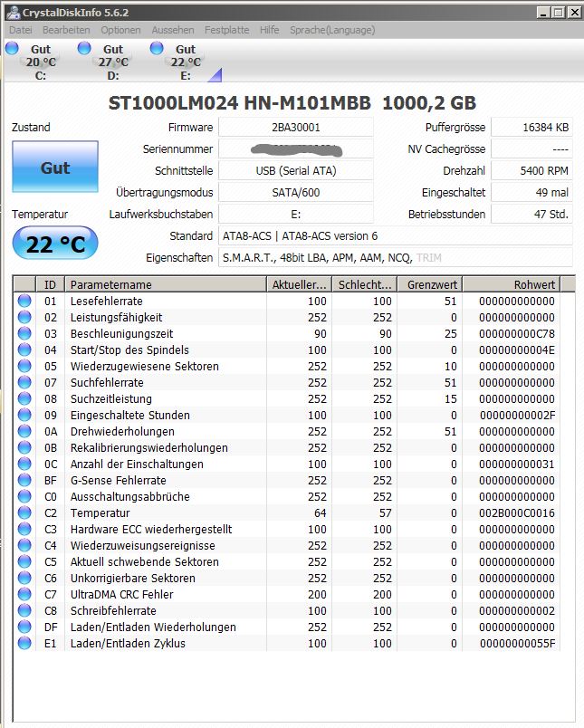
Task: Click status orb for Anzahl der Einschaltungen
Action: [x=24, y=464]
